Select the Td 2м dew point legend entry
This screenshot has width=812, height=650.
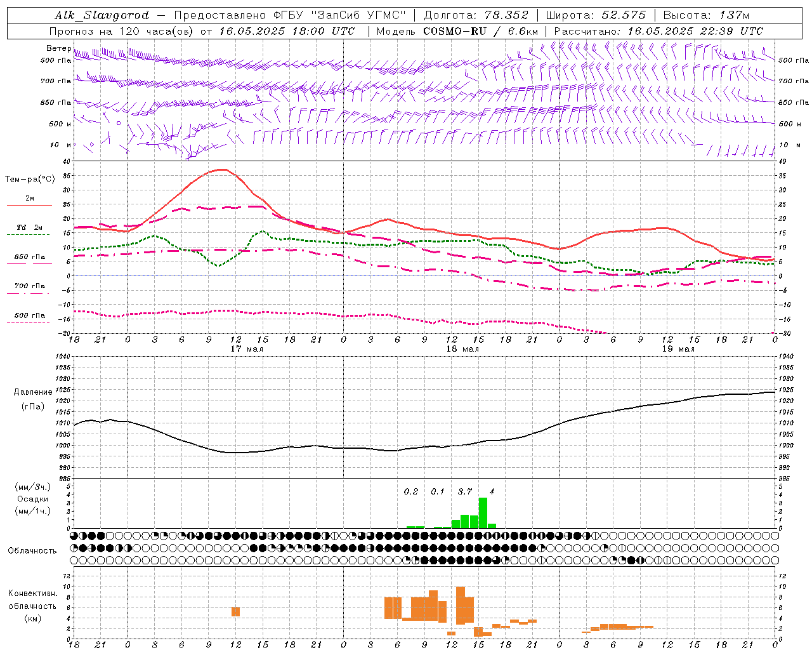point(30,227)
